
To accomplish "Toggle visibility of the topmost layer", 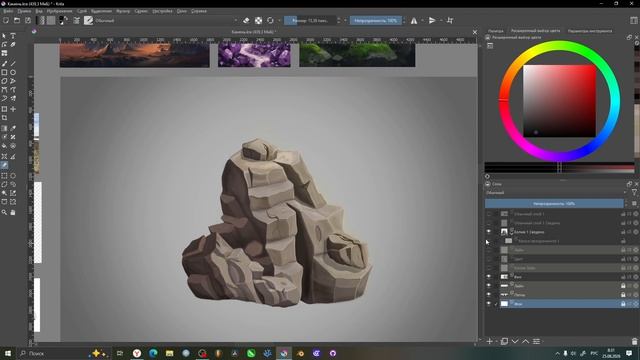I will click(x=489, y=214).
